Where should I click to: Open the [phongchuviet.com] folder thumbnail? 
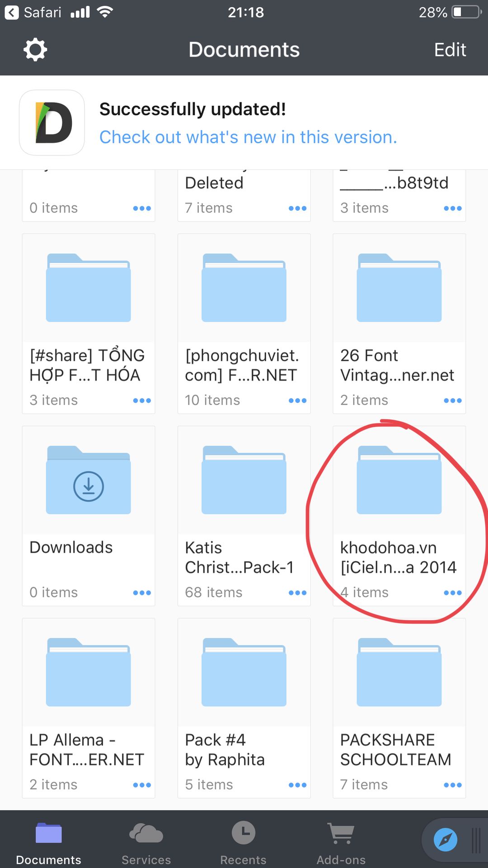click(x=244, y=288)
